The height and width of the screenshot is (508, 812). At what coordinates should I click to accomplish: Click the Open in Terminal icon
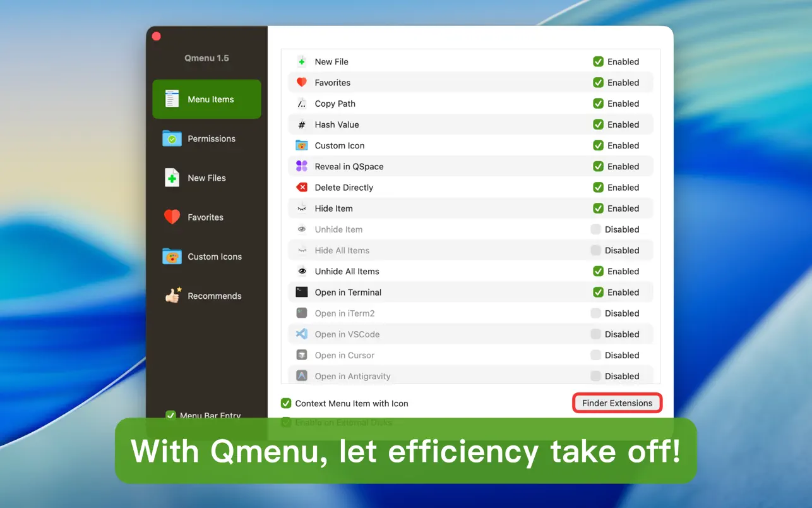pos(302,292)
